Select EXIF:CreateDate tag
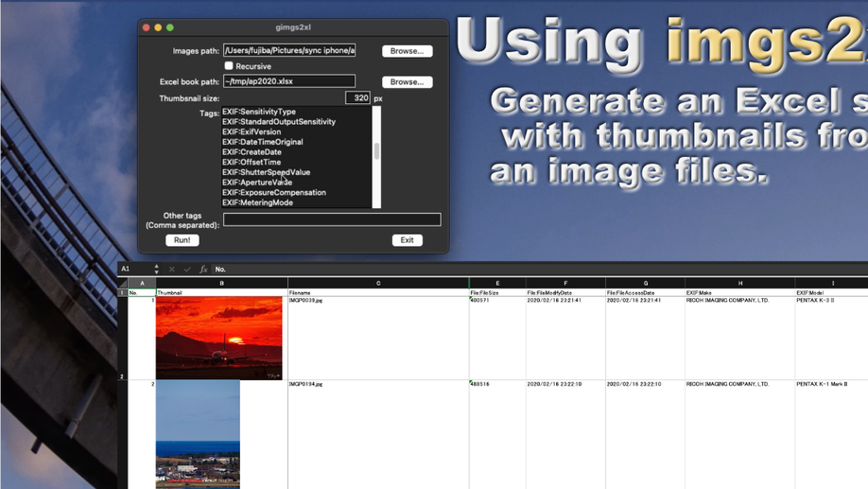This screenshot has width=868, height=489. [252, 151]
